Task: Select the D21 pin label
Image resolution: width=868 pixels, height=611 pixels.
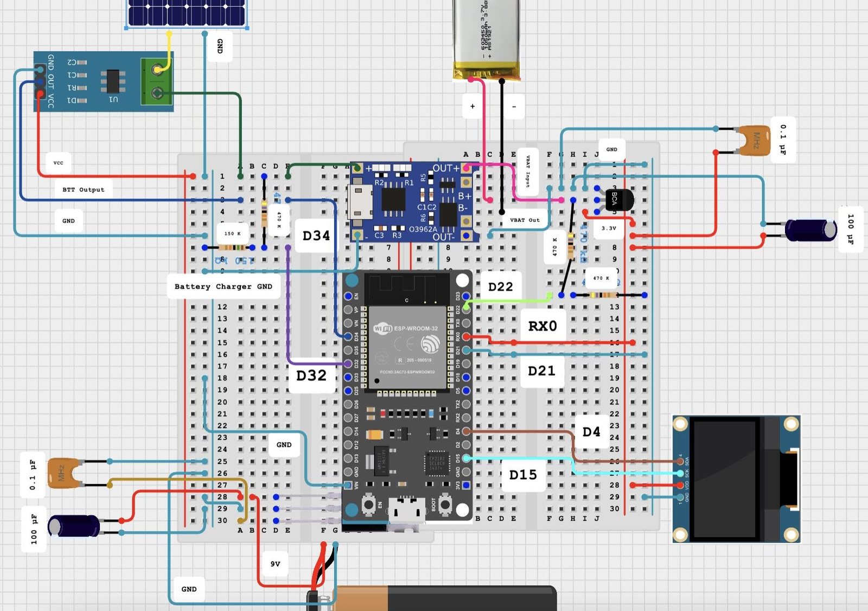Action: (541, 371)
